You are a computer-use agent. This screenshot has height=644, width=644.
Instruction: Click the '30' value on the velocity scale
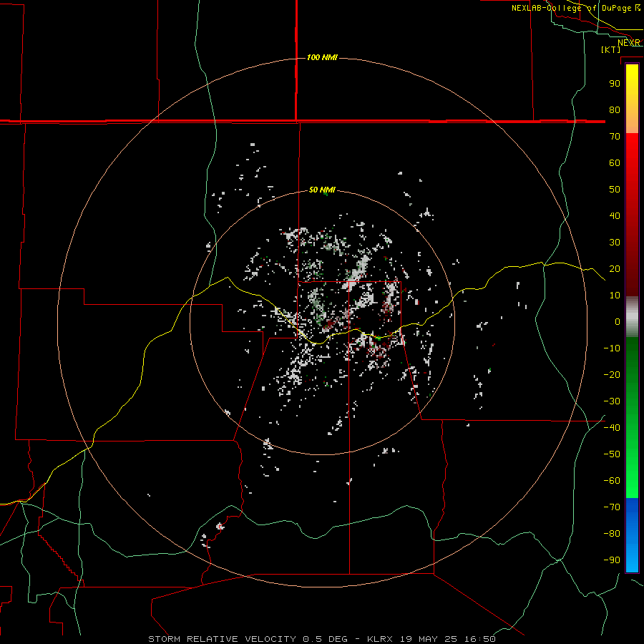(615, 243)
